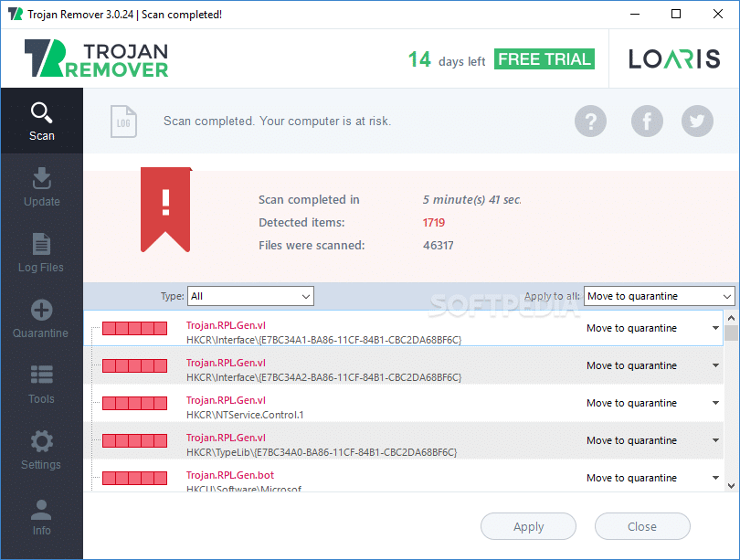Open help with the question mark icon
740x560 pixels.
590,122
